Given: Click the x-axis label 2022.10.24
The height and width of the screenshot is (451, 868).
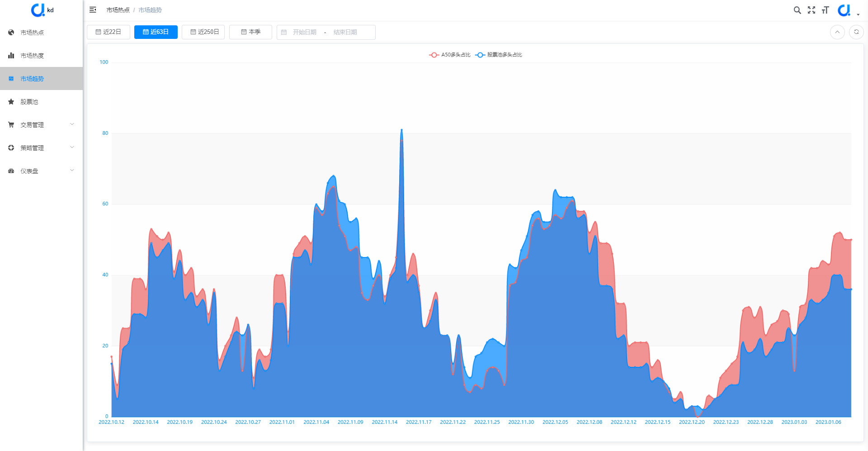Looking at the screenshot, I should click(x=214, y=422).
